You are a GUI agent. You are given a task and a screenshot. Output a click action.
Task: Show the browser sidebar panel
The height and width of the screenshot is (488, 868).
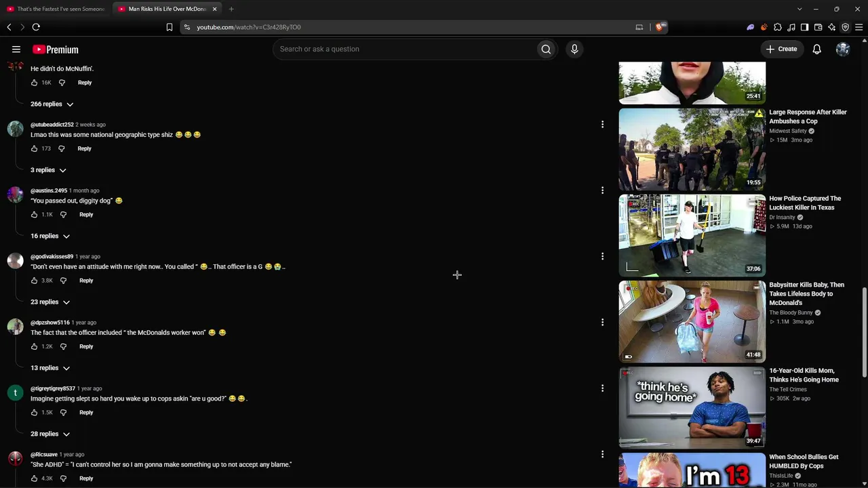tap(805, 27)
